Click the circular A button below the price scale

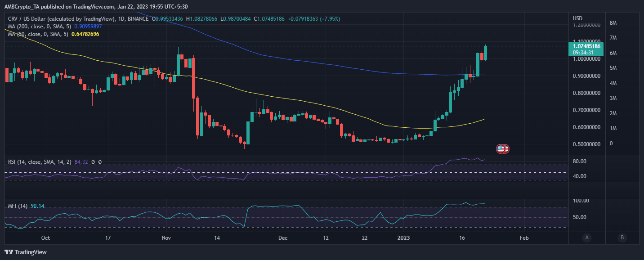pyautogui.click(x=586, y=238)
